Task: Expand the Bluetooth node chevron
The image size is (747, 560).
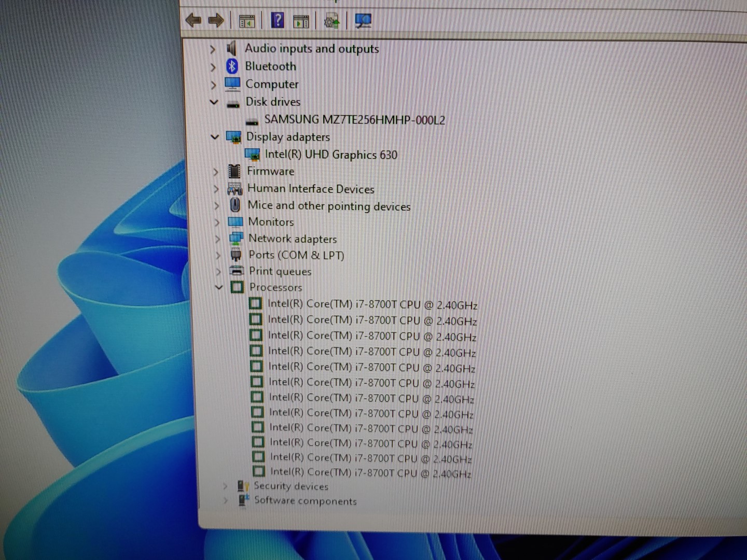Action: coord(213,67)
